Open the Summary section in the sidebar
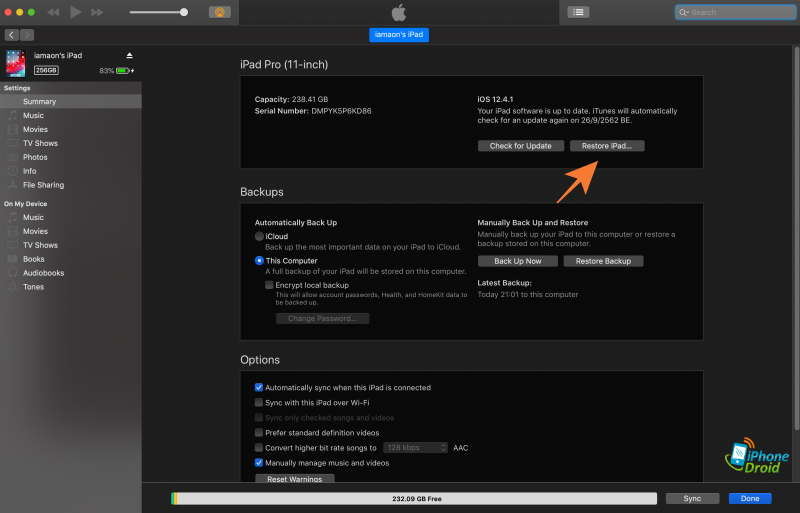This screenshot has height=513, width=800. tap(39, 101)
